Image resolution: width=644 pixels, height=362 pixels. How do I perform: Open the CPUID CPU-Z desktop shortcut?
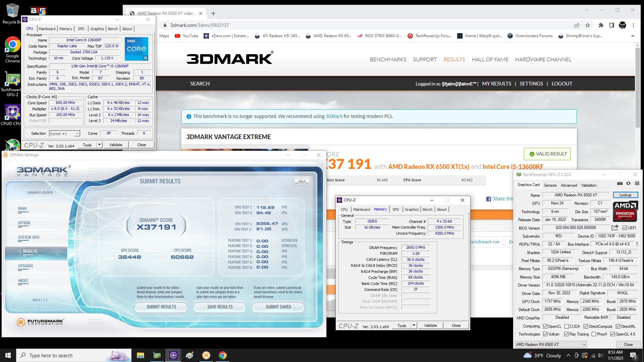[12, 115]
